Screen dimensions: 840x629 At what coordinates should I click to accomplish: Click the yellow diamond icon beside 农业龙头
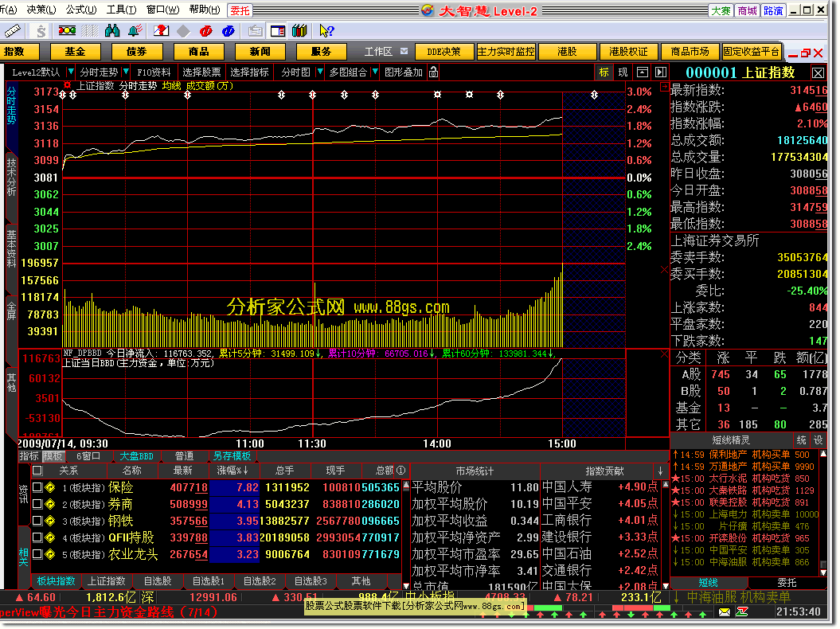(x=50, y=554)
